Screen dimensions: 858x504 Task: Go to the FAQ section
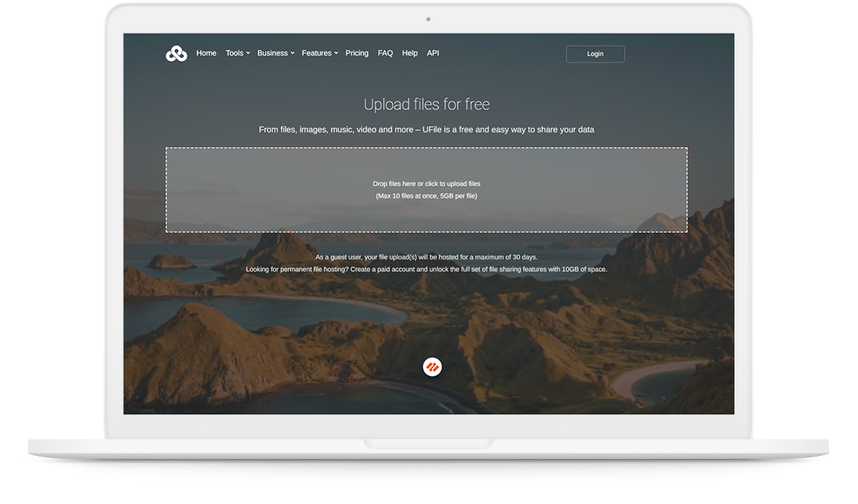(x=385, y=52)
